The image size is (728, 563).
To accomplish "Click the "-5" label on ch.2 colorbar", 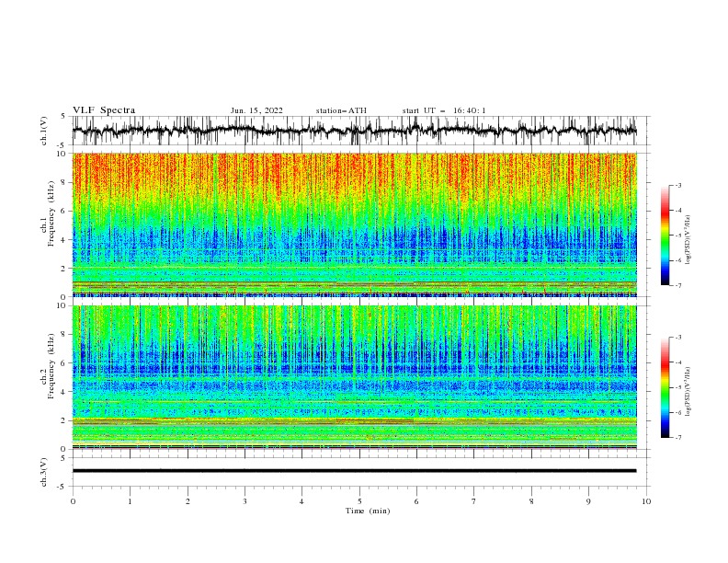I will [677, 387].
